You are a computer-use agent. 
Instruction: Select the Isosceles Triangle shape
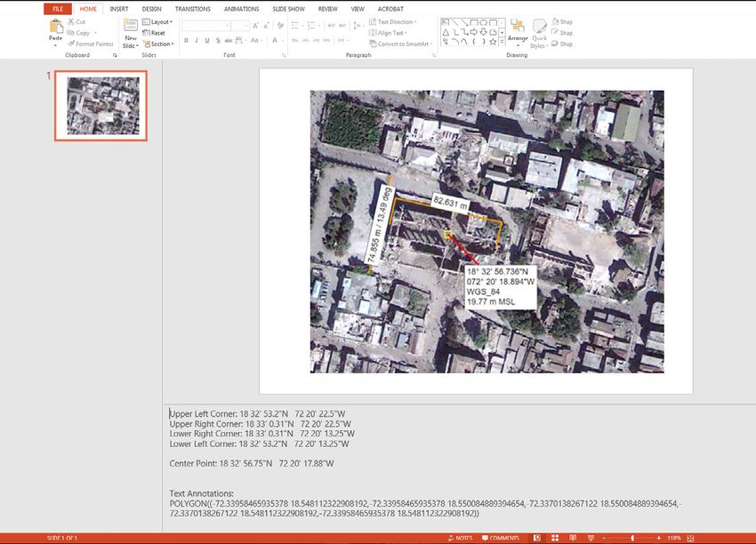pos(446,32)
